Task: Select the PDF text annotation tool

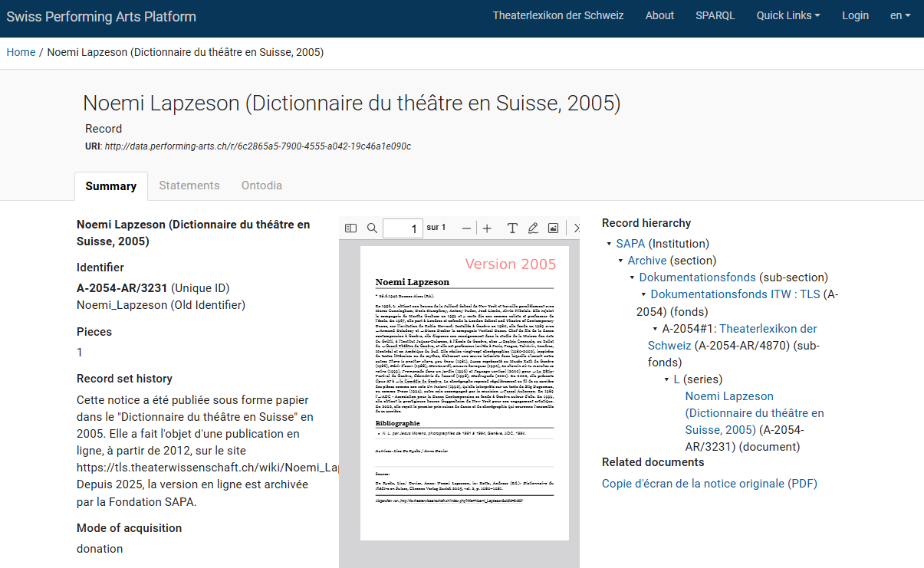Action: click(x=512, y=228)
